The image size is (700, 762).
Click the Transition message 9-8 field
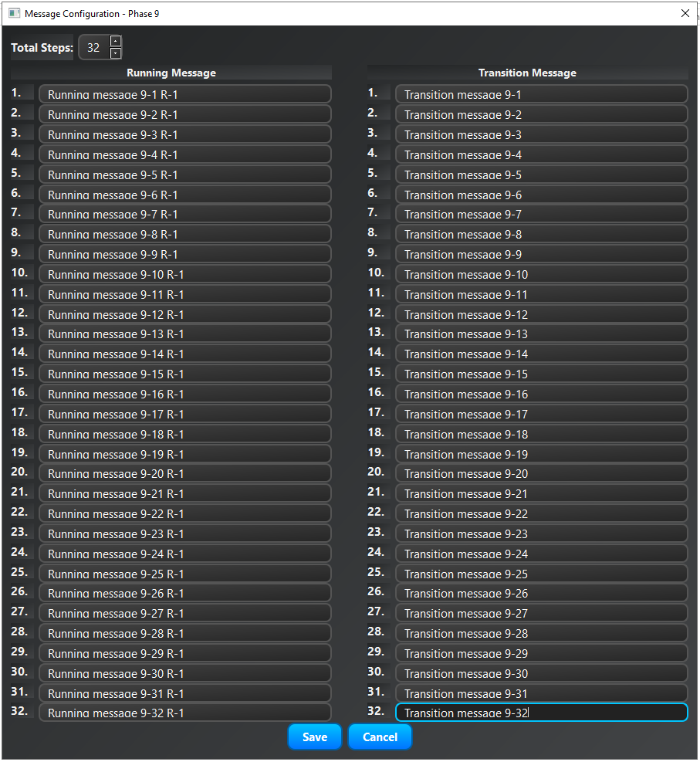coord(541,234)
